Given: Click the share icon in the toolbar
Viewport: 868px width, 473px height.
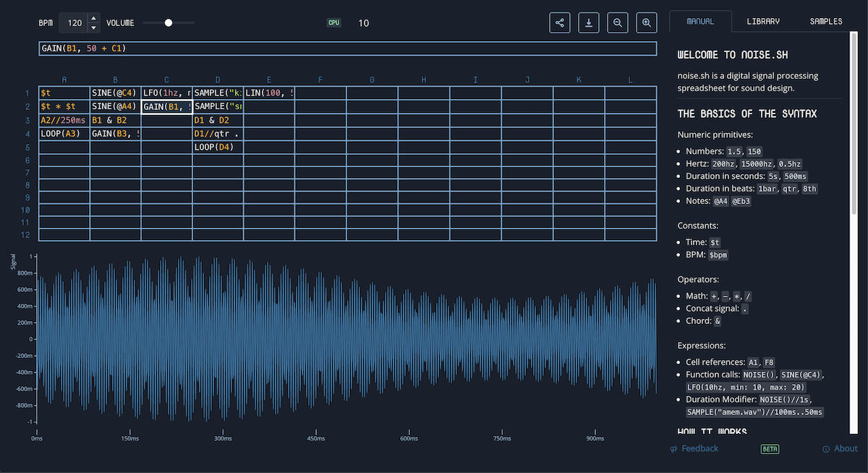Looking at the screenshot, I should pos(559,22).
